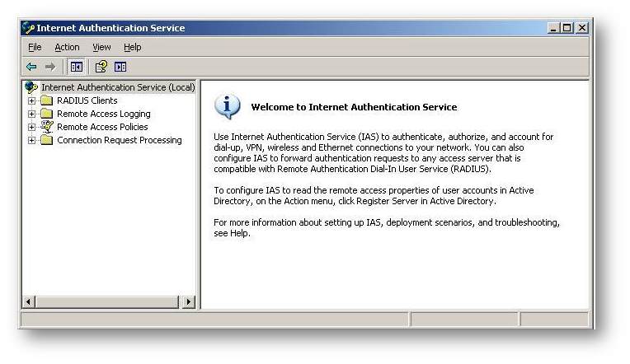The width and height of the screenshot is (630, 364).
Task: Open the title bar application icon menu
Action: [x=29, y=28]
